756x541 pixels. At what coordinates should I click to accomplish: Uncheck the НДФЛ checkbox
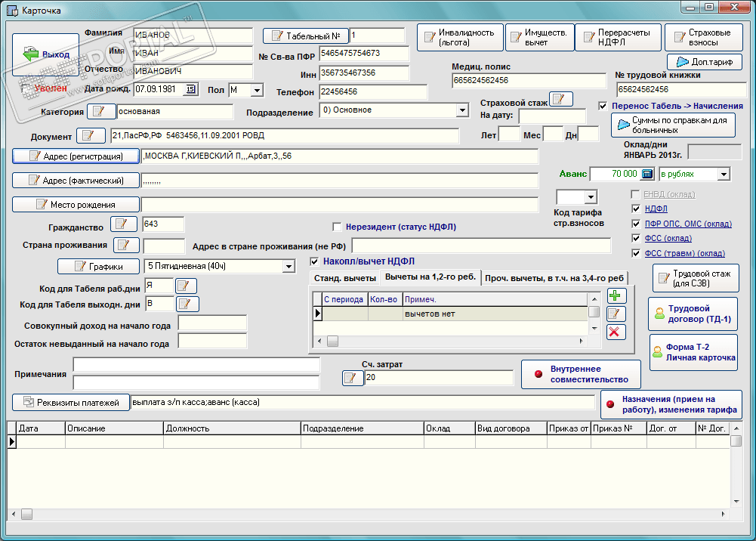(x=635, y=209)
